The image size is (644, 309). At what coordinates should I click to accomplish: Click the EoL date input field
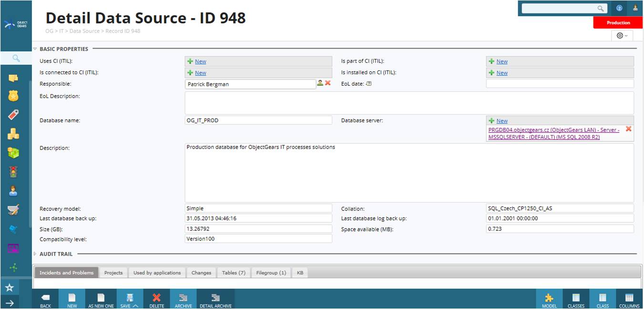tap(560, 84)
